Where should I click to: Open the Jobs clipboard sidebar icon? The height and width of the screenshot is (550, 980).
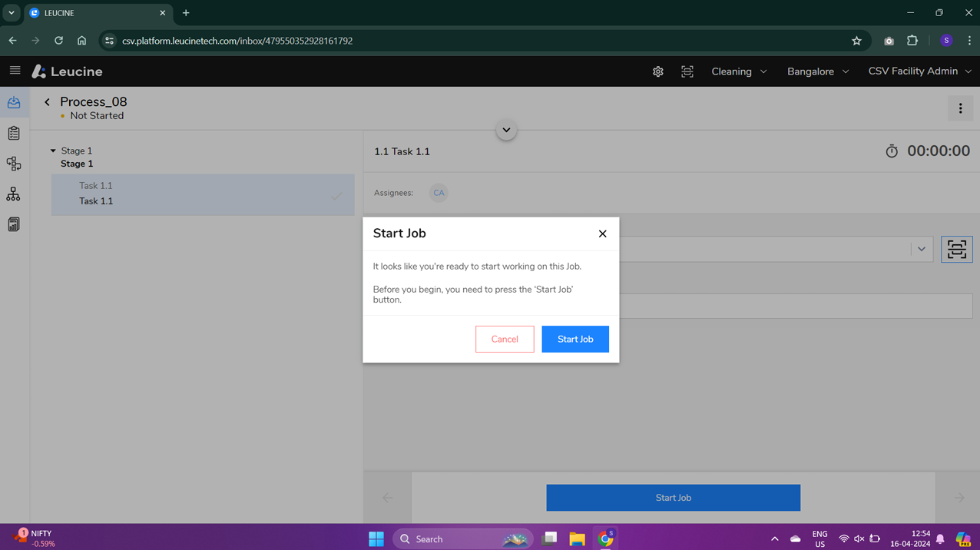pos(14,133)
